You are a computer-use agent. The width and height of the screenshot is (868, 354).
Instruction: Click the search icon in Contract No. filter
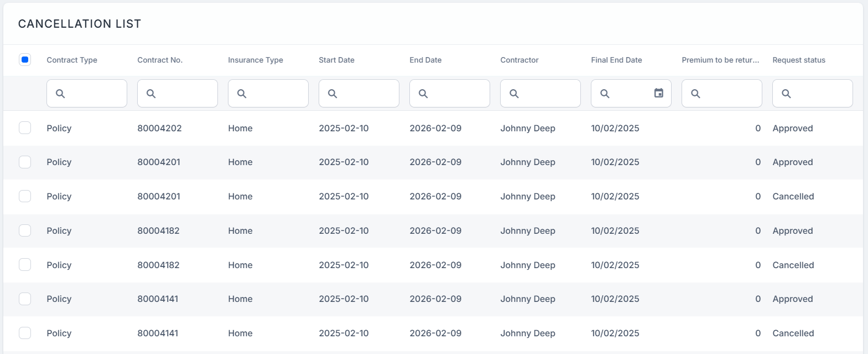[151, 94]
